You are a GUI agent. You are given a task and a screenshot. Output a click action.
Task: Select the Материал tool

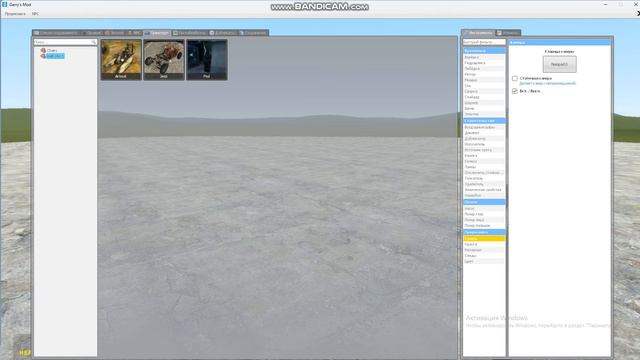coord(484,250)
